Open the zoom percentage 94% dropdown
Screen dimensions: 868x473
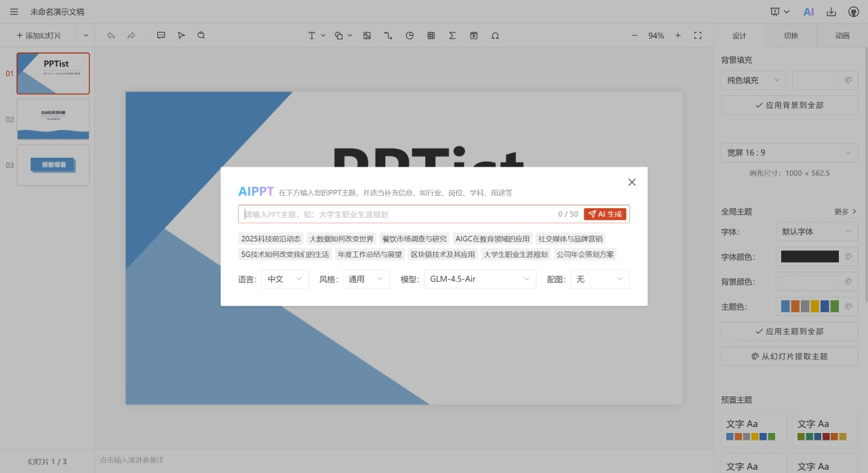click(656, 35)
